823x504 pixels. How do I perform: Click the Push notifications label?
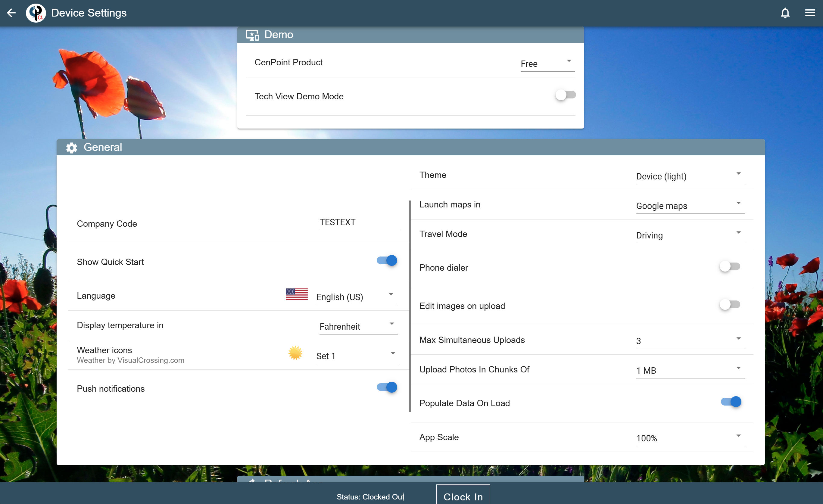coord(111,389)
